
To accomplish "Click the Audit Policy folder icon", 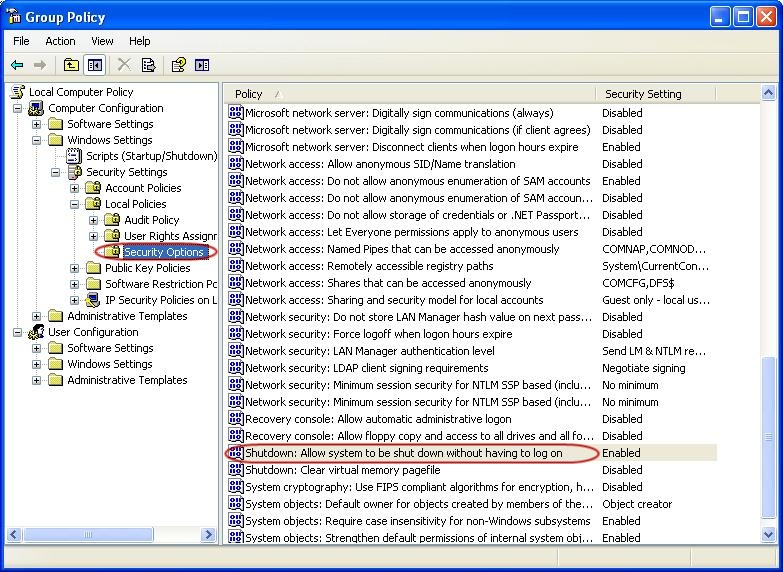I will point(112,220).
